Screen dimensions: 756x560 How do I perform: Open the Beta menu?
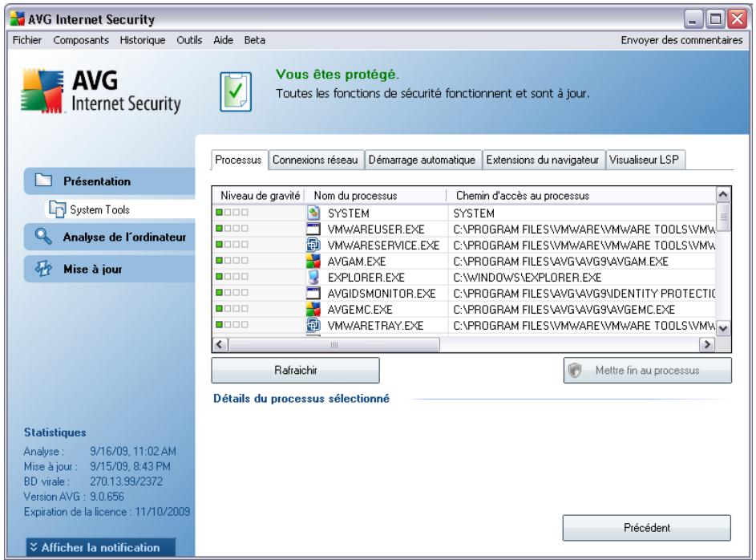255,40
